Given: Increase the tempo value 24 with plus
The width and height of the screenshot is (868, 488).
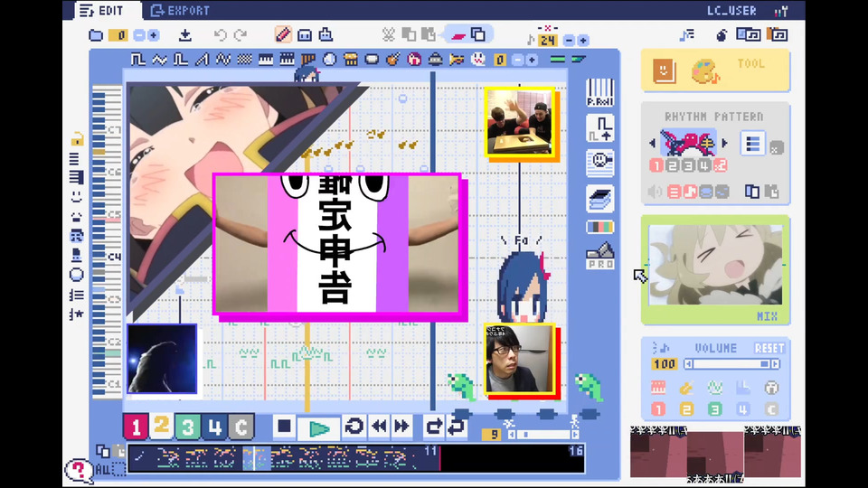Looking at the screenshot, I should click(583, 41).
